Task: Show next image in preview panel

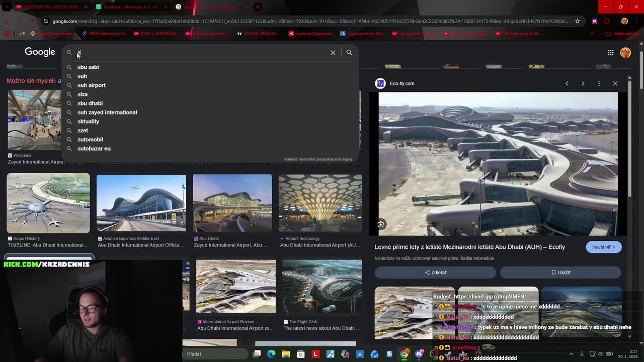Action: pos(583,83)
